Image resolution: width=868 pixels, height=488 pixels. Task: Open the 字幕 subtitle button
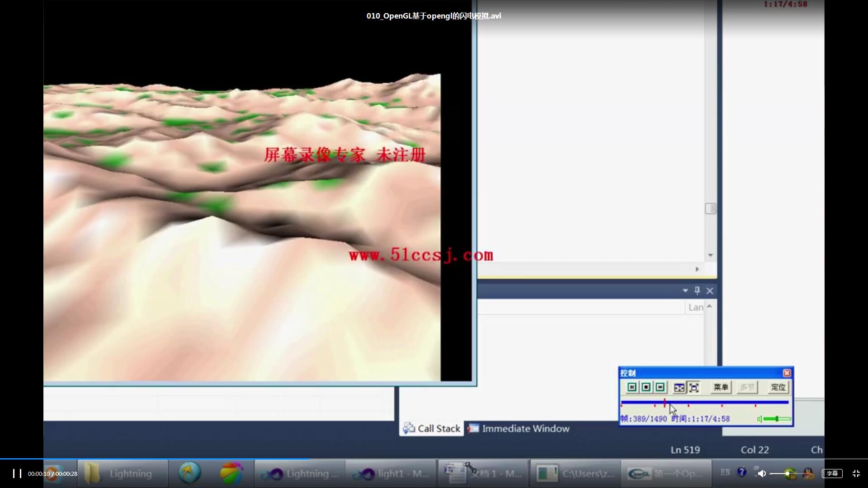(x=832, y=474)
